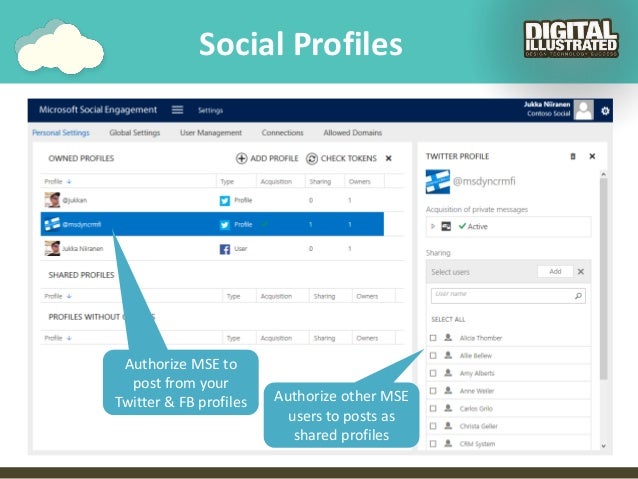638x479 pixels.
Task: Click the Owners column header in Owned Profiles
Action: click(360, 182)
